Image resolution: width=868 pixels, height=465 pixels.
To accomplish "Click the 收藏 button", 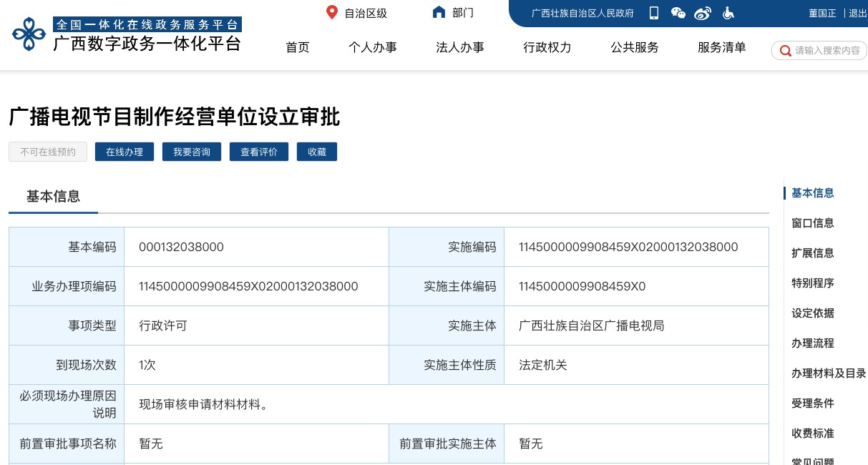I will tap(316, 152).
